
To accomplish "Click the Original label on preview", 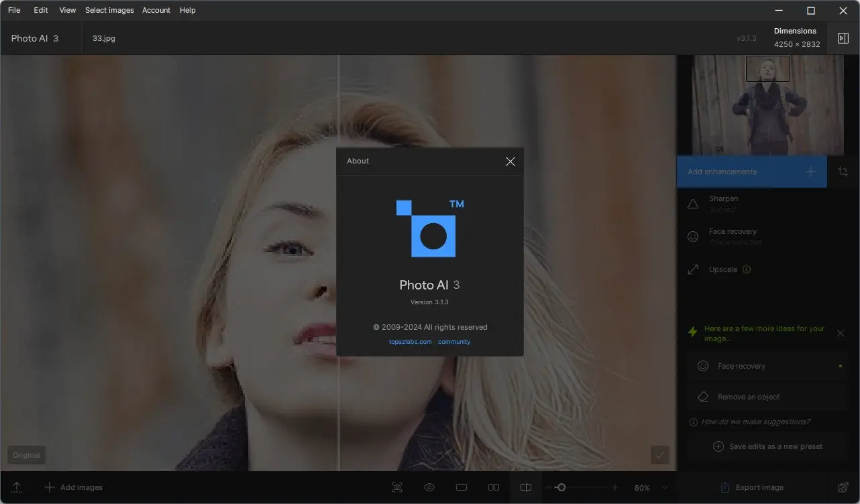I will 27,455.
